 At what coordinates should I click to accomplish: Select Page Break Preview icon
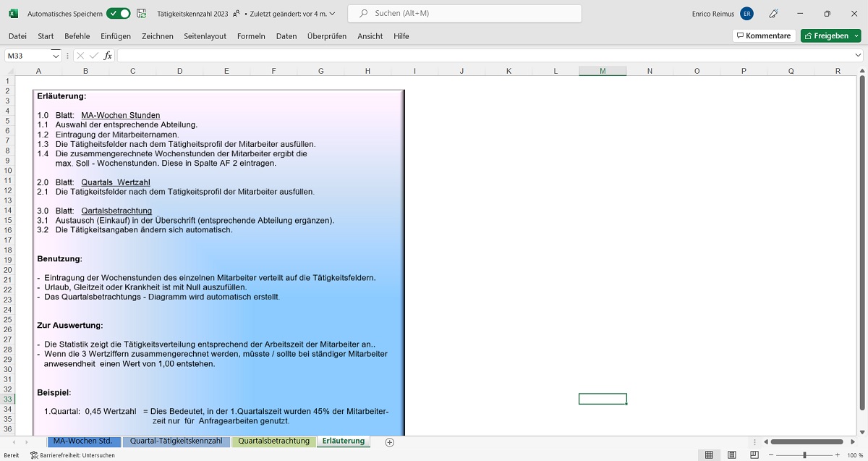click(754, 455)
